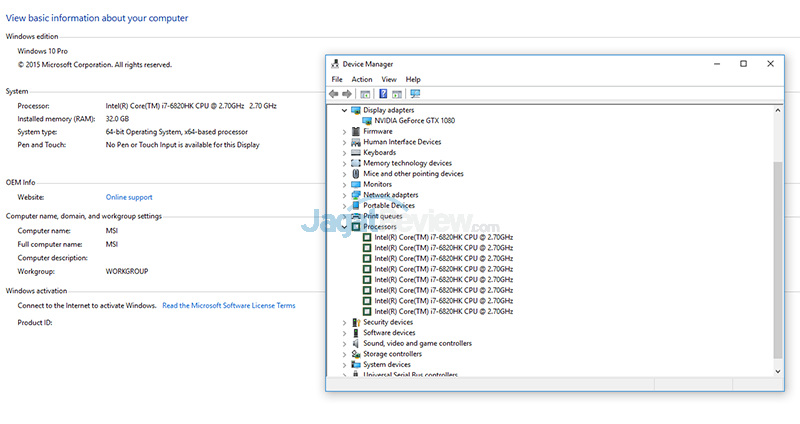Open the View menu in Device Manager
The height and width of the screenshot is (424, 800).
coord(389,79)
